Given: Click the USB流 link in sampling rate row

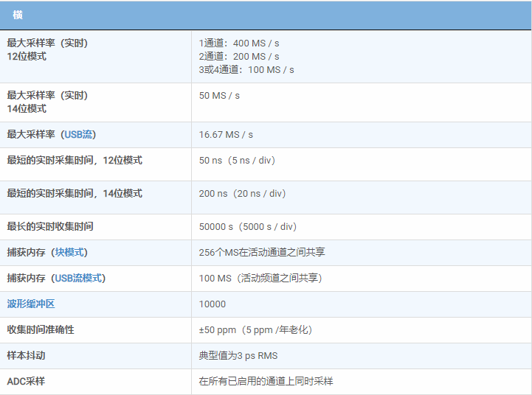Looking at the screenshot, I should click(x=79, y=134).
